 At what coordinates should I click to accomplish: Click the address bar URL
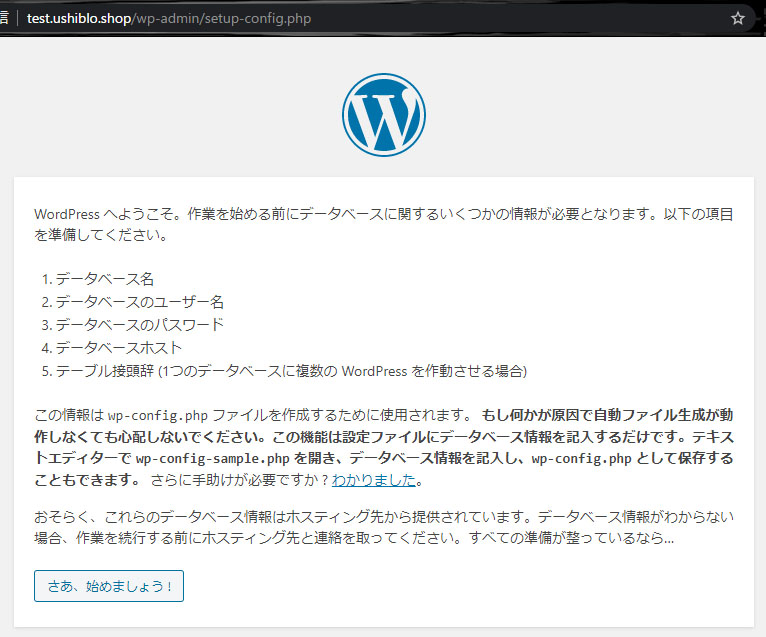pyautogui.click(x=169, y=19)
